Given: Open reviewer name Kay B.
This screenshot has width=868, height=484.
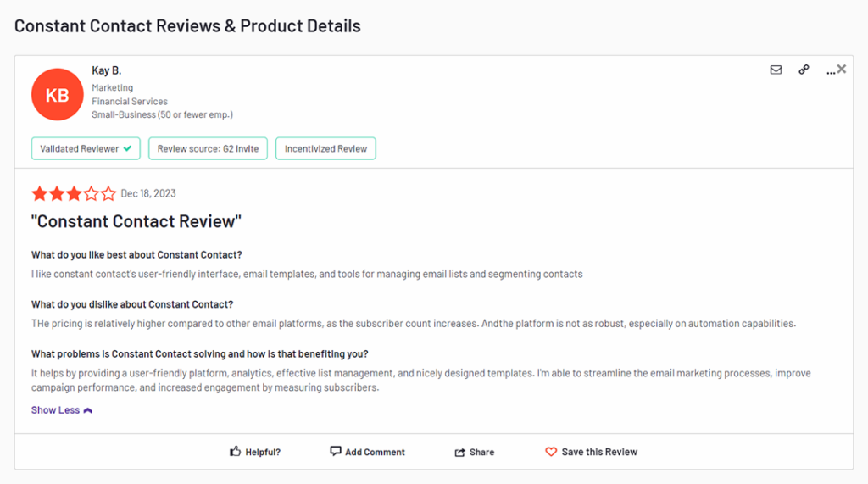Looking at the screenshot, I should pos(106,70).
